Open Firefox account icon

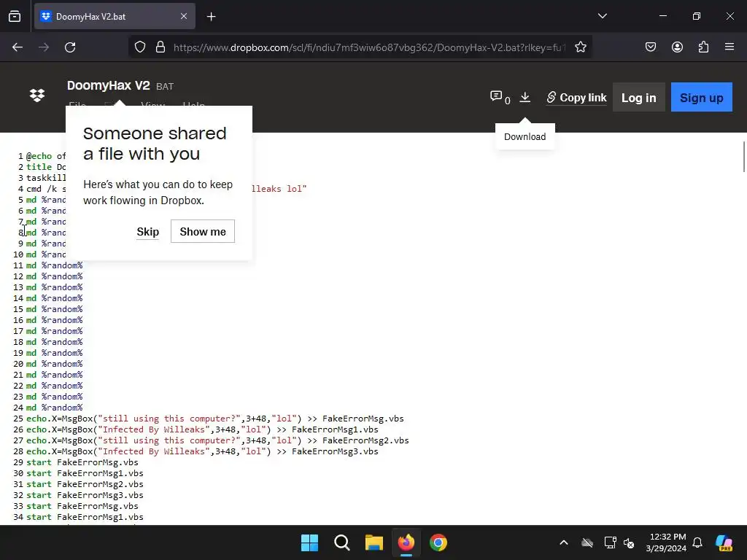coord(677,47)
